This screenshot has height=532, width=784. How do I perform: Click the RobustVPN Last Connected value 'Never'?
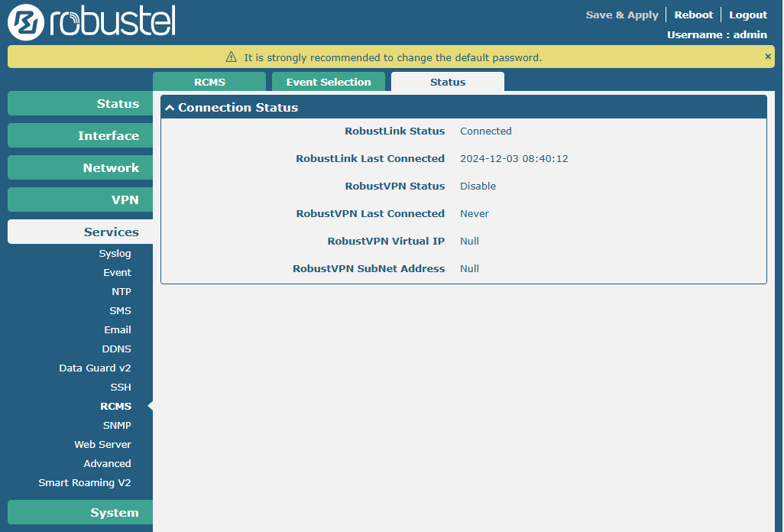(475, 213)
